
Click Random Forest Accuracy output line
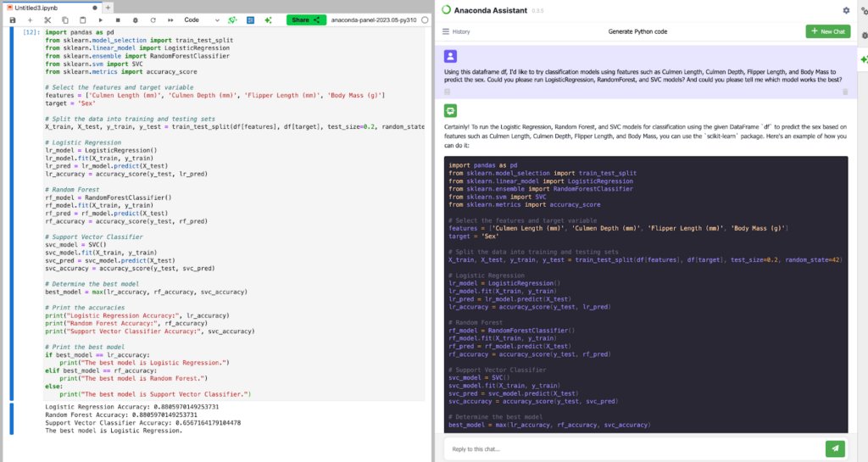[121, 415]
